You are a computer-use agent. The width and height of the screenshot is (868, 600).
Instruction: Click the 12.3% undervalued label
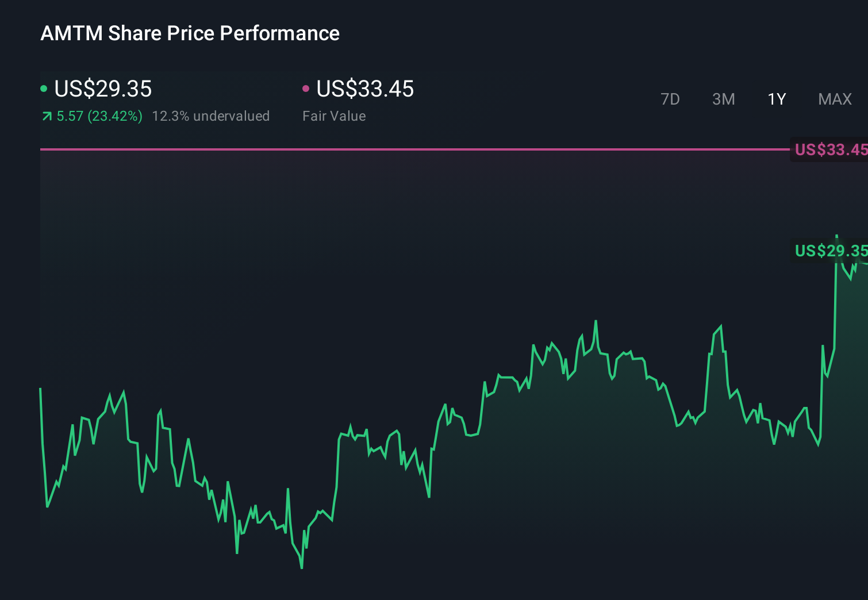point(210,116)
